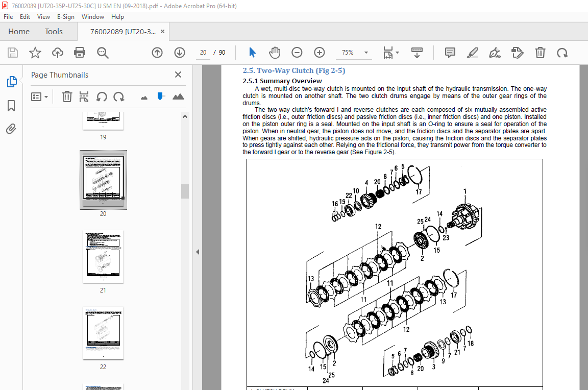Click heading 2.5. Two-Way Clutch (Fig 2-5)
The width and height of the screenshot is (588, 390).
coord(293,70)
